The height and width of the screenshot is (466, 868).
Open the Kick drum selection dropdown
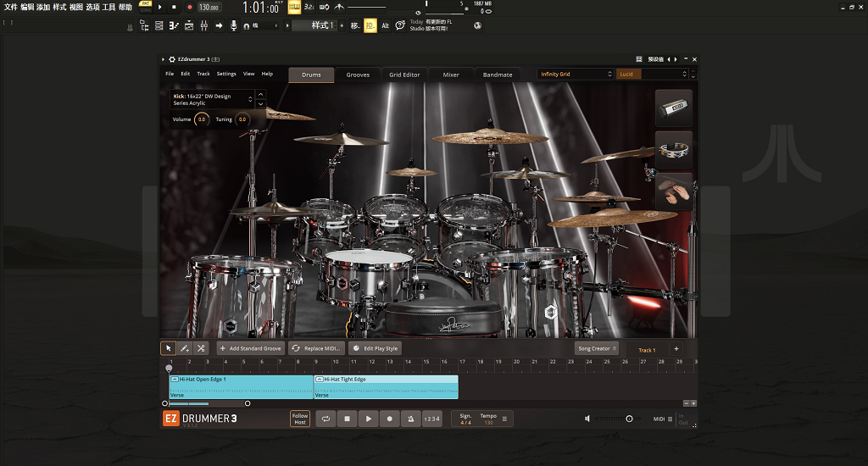pyautogui.click(x=250, y=100)
